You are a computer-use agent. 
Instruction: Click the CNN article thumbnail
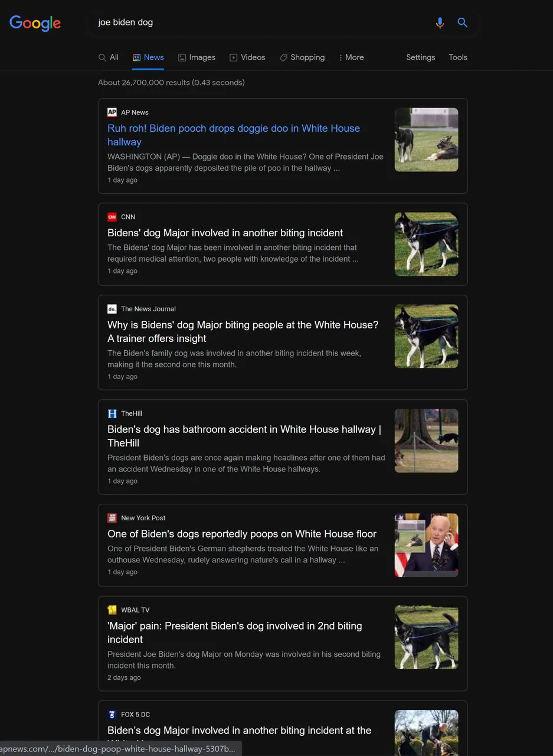pos(426,245)
